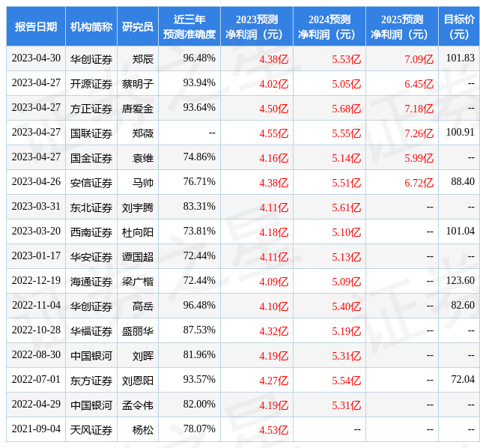
Task: Click target price 123.60
Action: (460, 280)
